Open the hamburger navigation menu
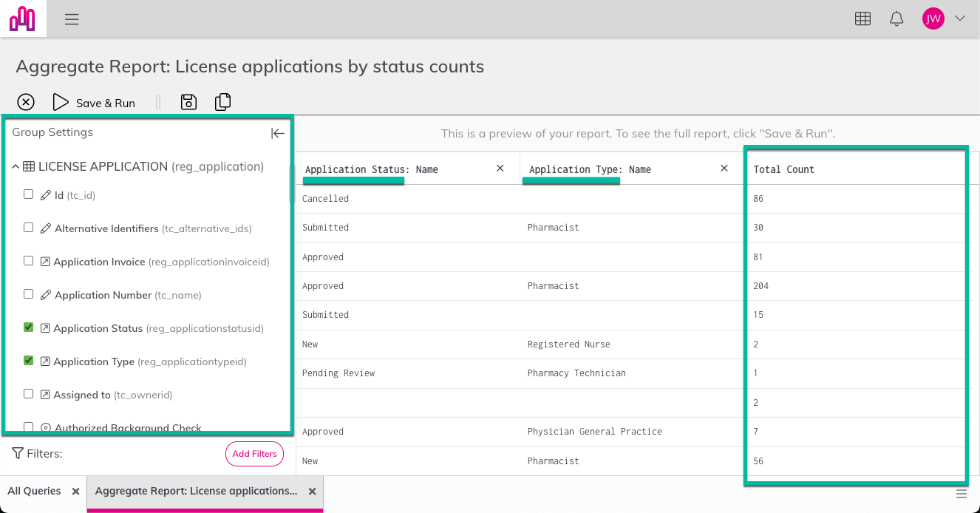This screenshot has width=980, height=513. pos(72,19)
